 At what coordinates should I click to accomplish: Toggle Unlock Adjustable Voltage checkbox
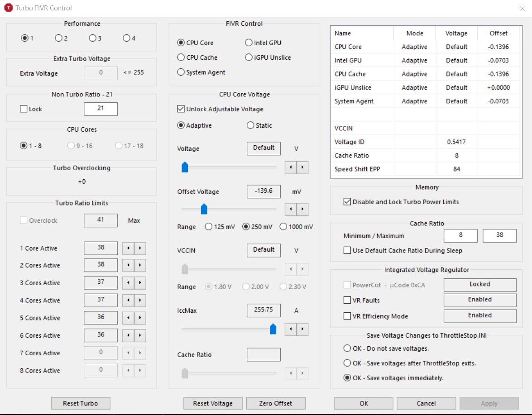click(x=181, y=109)
